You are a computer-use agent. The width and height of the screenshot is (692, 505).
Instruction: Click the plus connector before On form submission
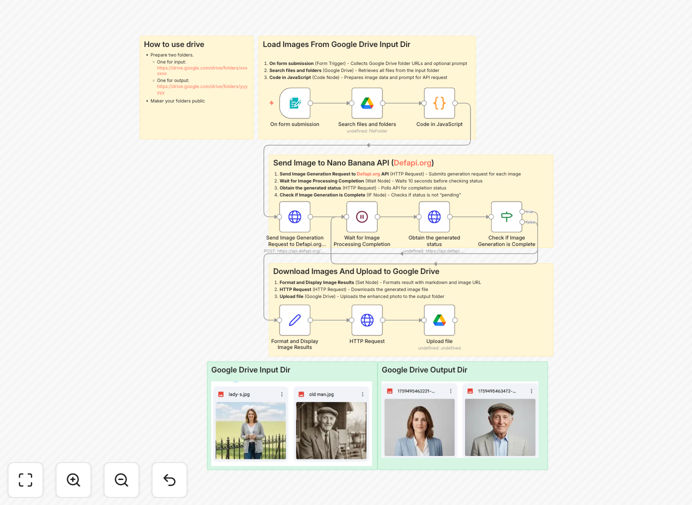tap(271, 103)
